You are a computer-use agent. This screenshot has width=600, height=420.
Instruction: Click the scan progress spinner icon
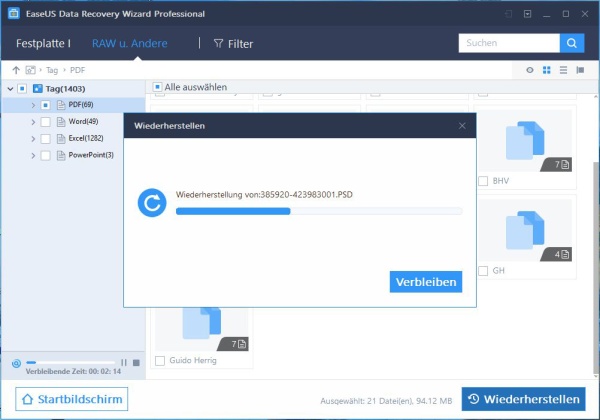(x=16, y=363)
